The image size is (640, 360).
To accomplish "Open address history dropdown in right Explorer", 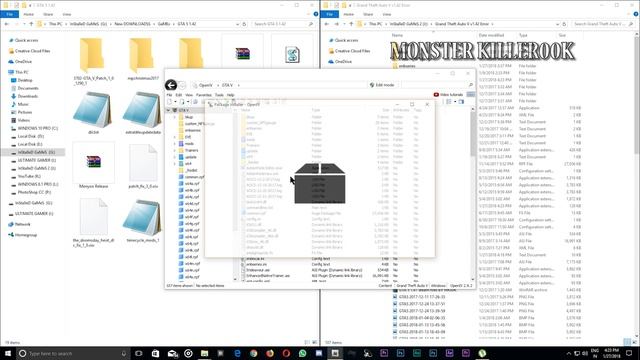I will pos(558,24).
